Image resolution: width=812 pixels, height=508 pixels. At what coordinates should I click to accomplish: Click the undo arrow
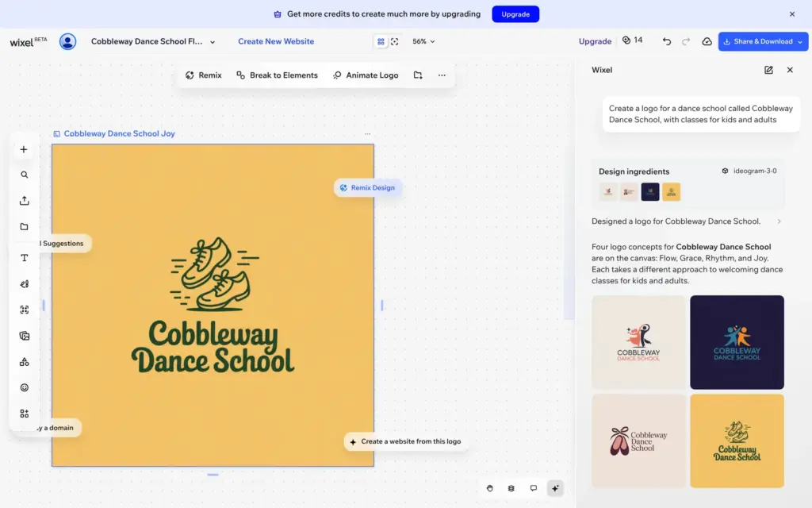pyautogui.click(x=666, y=41)
